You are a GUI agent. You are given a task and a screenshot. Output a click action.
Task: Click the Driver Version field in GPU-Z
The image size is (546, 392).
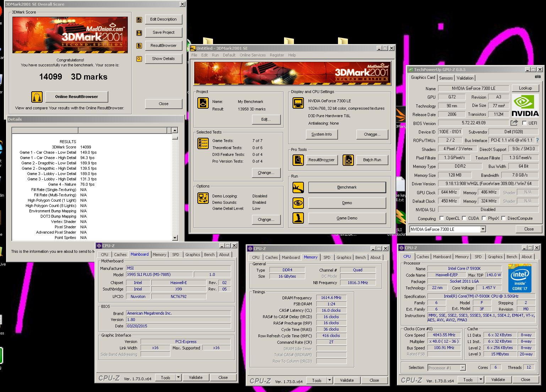click(488, 184)
